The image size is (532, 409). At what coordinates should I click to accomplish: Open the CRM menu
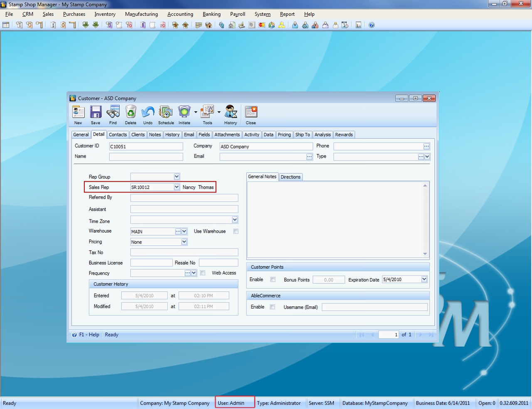[28, 14]
